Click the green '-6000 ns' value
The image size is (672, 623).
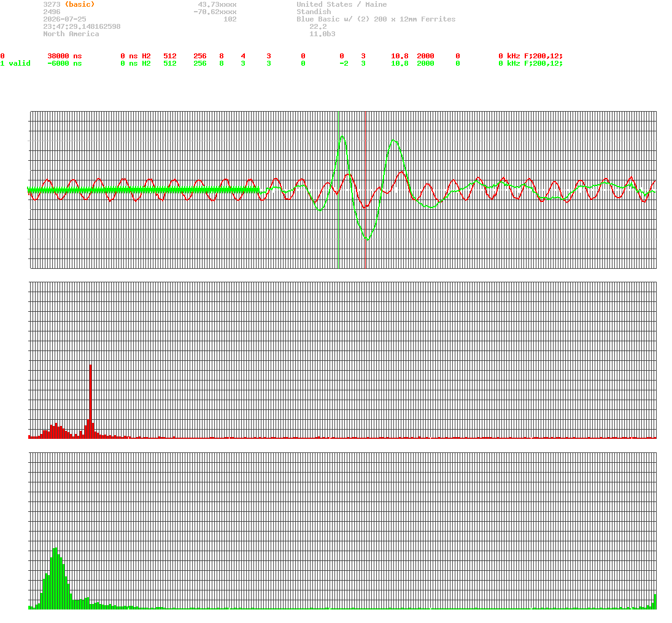click(x=64, y=63)
